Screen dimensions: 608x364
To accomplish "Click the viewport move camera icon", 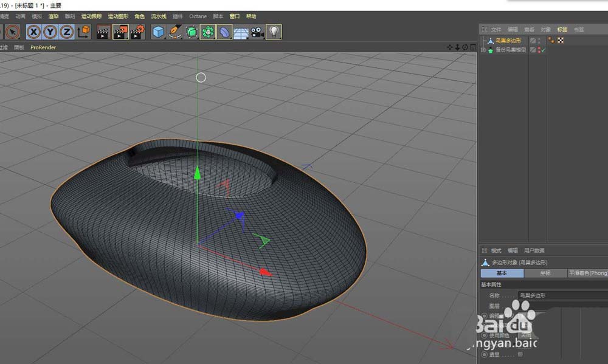I will click(450, 47).
